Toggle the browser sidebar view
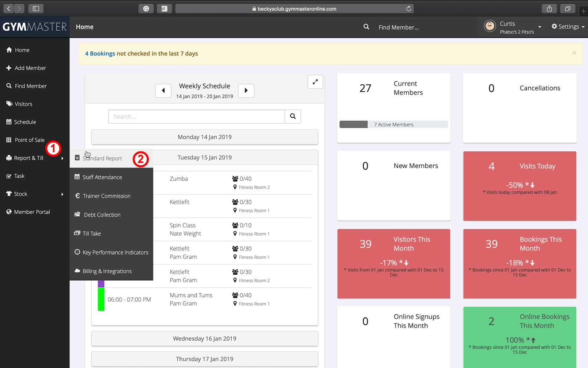Viewport: 588px width, 368px height. coord(36,9)
